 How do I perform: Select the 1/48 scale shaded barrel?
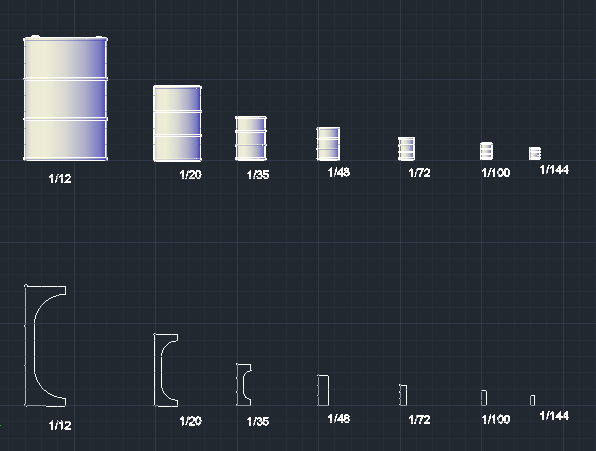click(x=328, y=144)
